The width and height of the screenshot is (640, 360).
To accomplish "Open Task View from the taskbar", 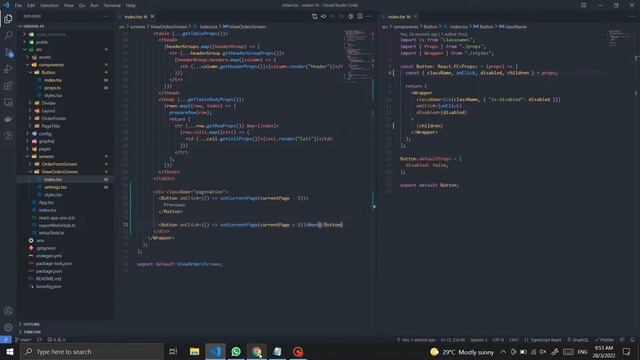I will pos(173,351).
